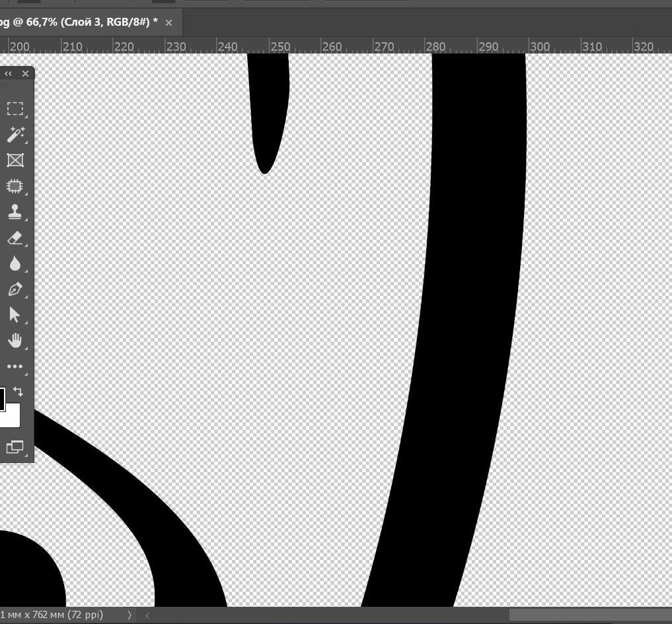The width and height of the screenshot is (672, 624).
Task: Close the floating tools panel
Action: [25, 74]
